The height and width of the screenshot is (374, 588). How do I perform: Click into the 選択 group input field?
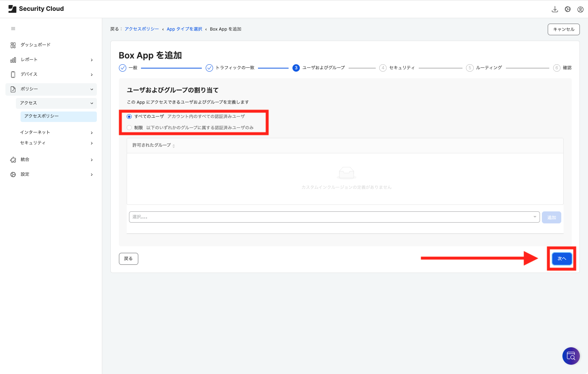[334, 217]
